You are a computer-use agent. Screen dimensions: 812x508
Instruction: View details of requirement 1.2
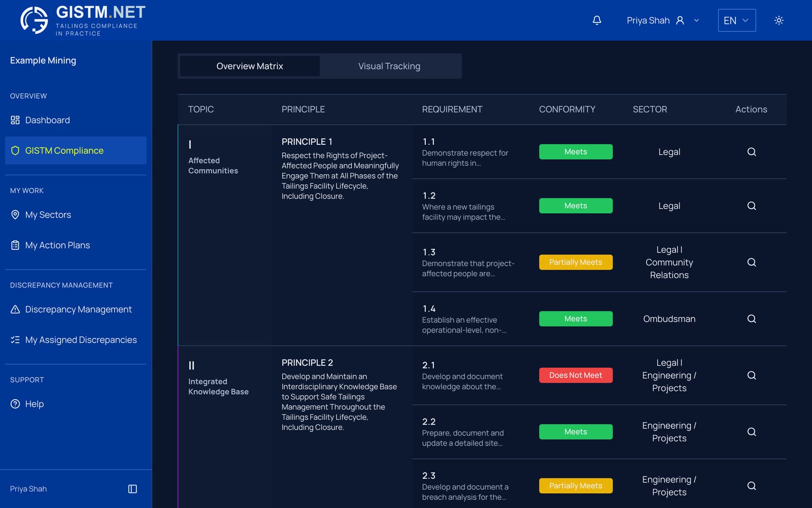[752, 206]
